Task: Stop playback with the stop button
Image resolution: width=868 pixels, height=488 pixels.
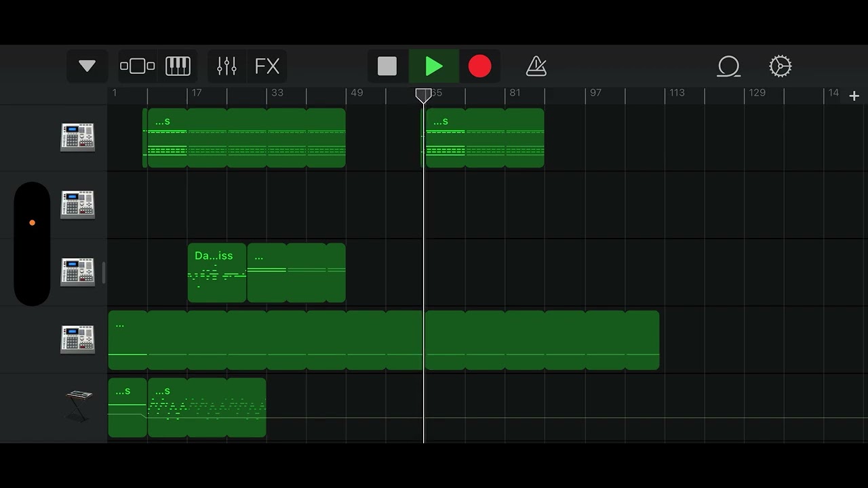Action: (x=387, y=66)
